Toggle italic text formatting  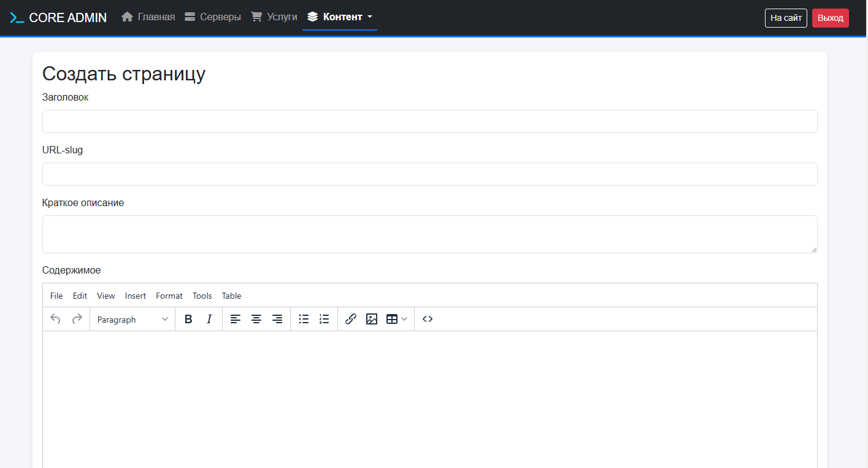pyautogui.click(x=209, y=319)
